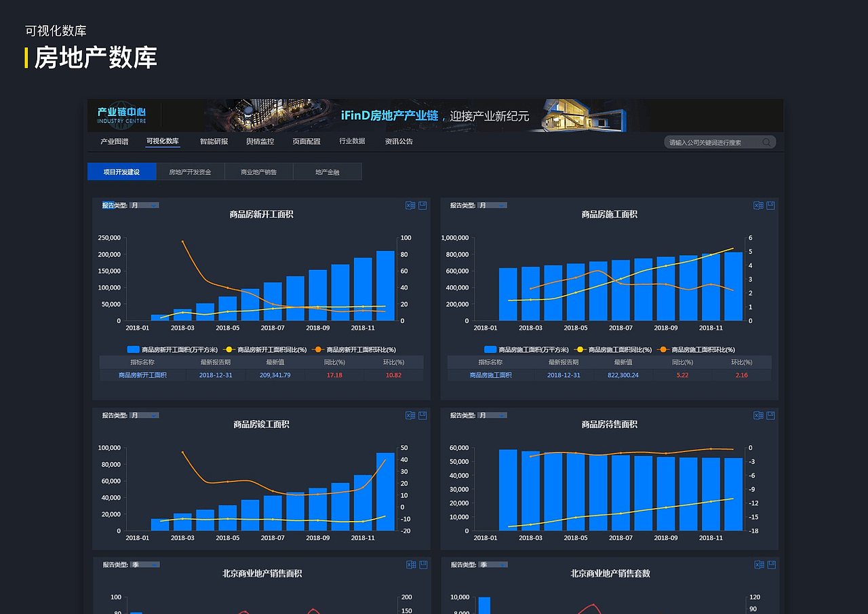This screenshot has width=868, height=614.
Task: Save the 商品房新开工面积 chart image
Action: [x=422, y=206]
